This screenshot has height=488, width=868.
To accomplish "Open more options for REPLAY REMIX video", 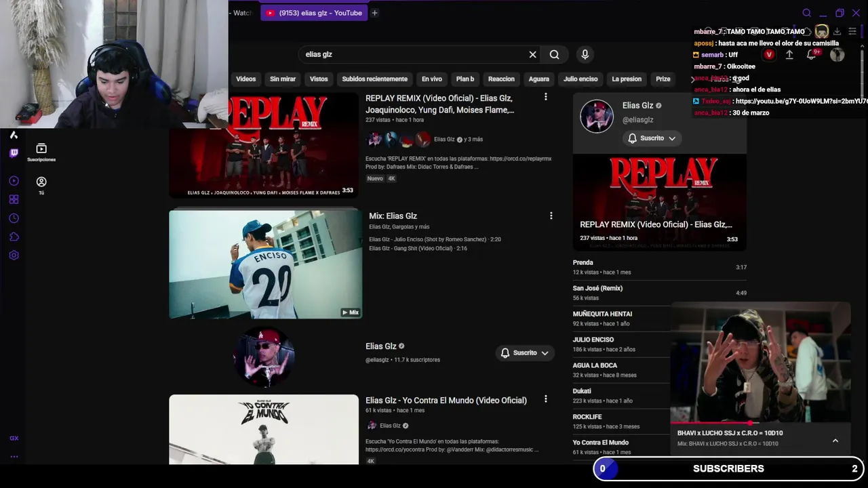I will tap(545, 97).
